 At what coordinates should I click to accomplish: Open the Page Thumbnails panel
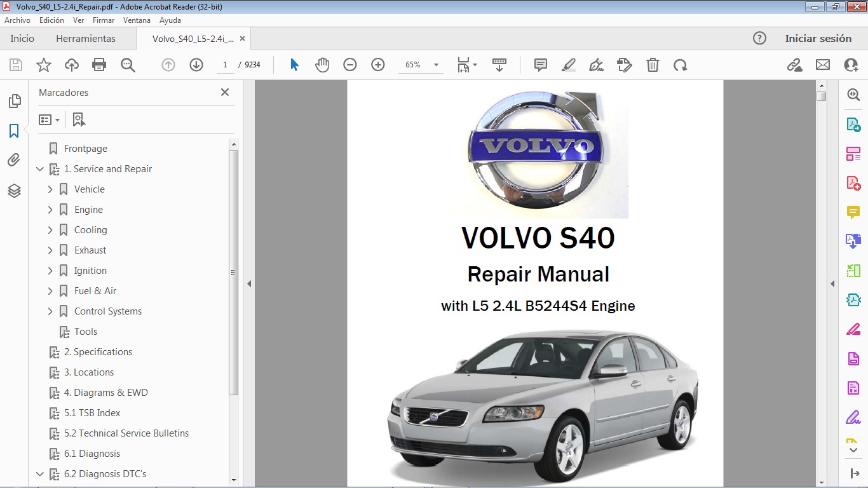point(14,100)
